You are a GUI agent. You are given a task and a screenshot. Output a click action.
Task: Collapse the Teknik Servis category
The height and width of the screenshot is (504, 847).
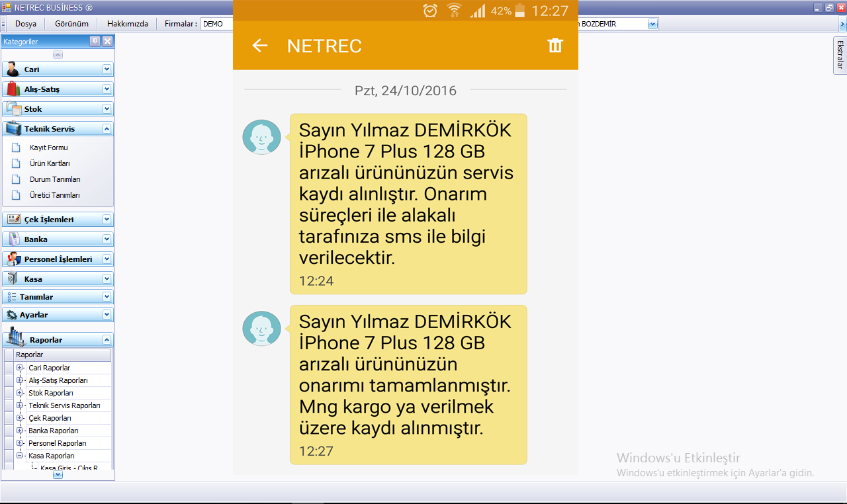point(107,129)
